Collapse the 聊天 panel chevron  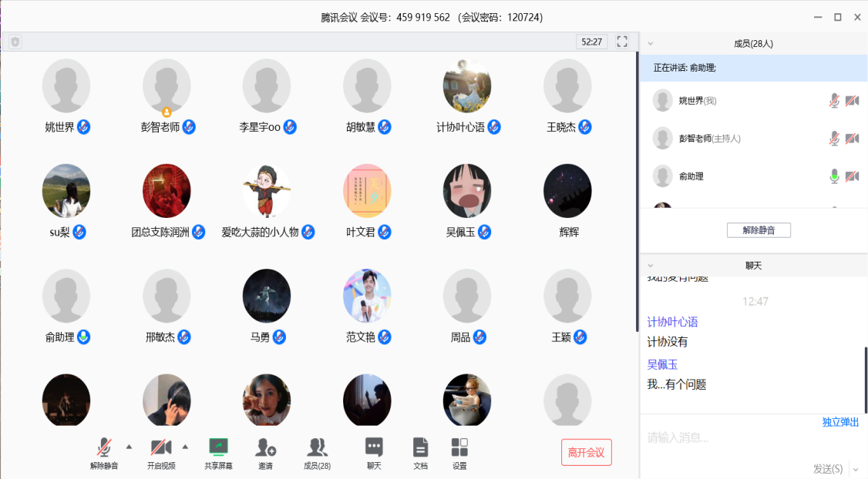tap(651, 266)
